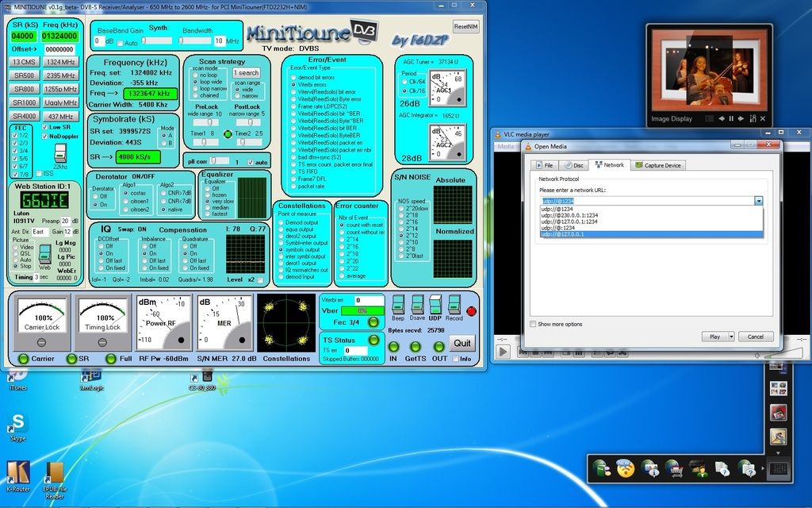This screenshot has height=508, width=812.
Task: Select 'Viterbi errors' error type radio
Action: tap(293, 84)
